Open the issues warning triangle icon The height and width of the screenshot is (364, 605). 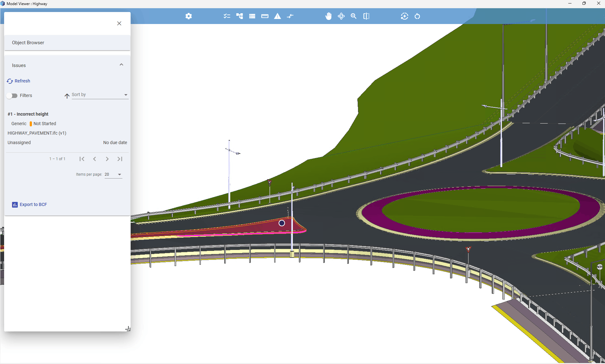pos(277,16)
